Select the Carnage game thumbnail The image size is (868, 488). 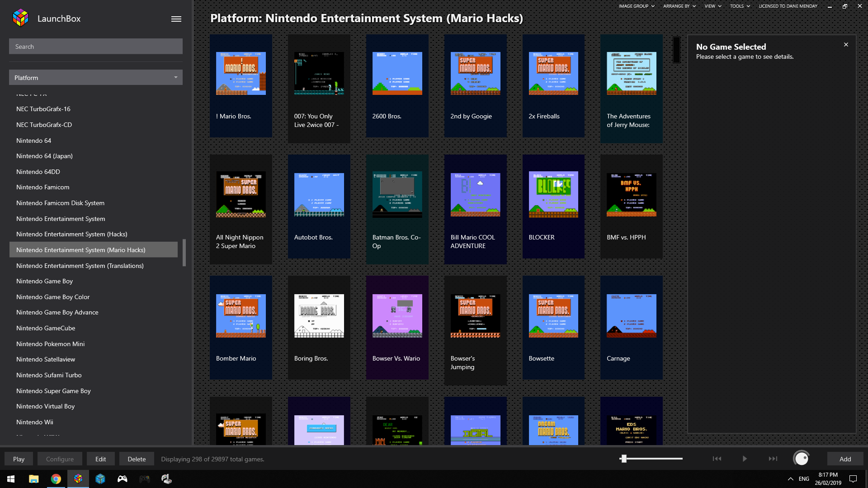pyautogui.click(x=632, y=316)
